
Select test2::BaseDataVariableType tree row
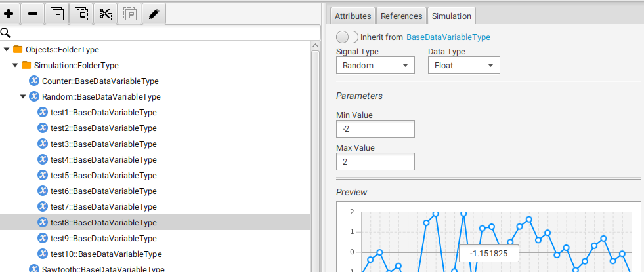155,128
